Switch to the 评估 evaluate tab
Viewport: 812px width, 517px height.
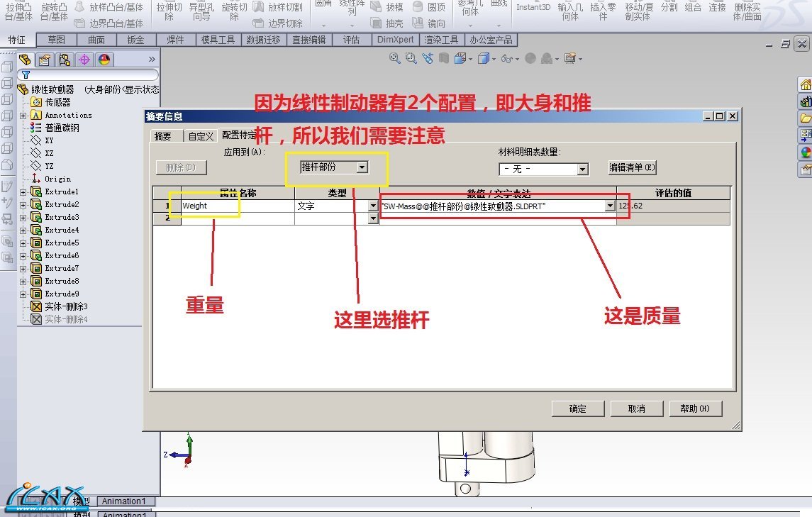tap(351, 40)
